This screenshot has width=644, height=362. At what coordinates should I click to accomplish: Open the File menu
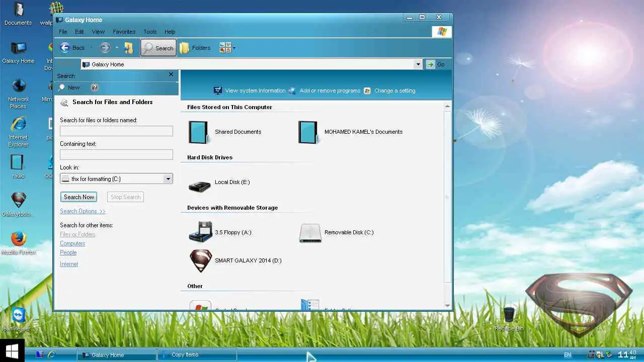point(63,32)
